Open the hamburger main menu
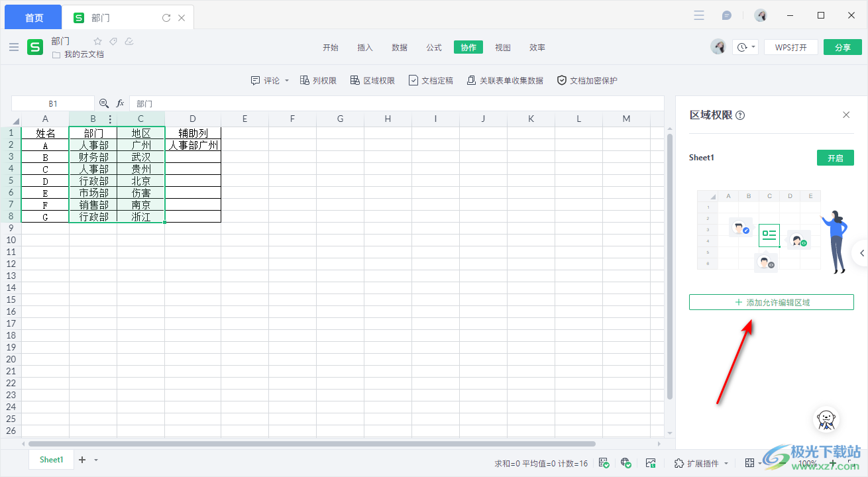Screen dimensions: 868x477 click(14, 47)
